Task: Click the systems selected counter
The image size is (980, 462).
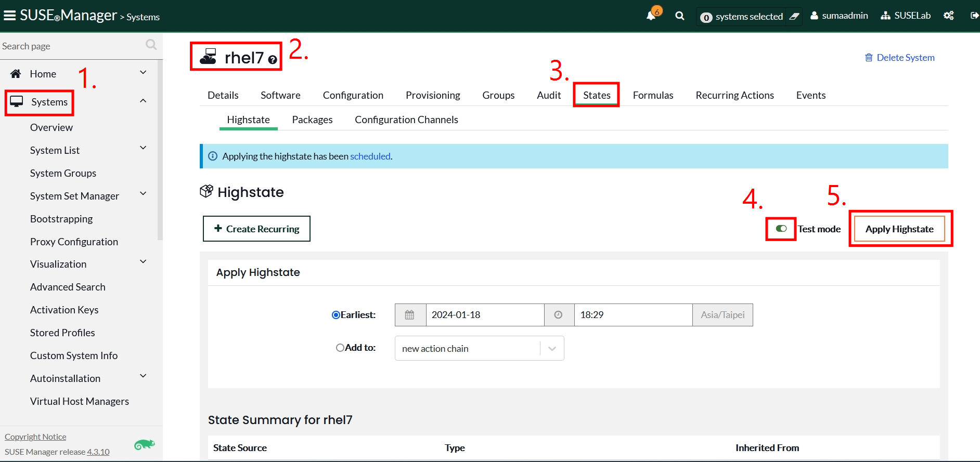Action: point(742,17)
